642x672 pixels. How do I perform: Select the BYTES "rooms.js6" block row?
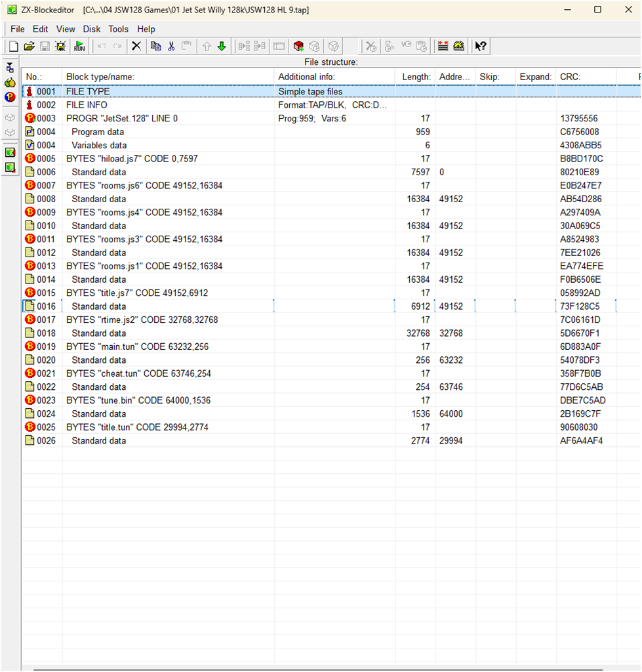[x=144, y=186]
